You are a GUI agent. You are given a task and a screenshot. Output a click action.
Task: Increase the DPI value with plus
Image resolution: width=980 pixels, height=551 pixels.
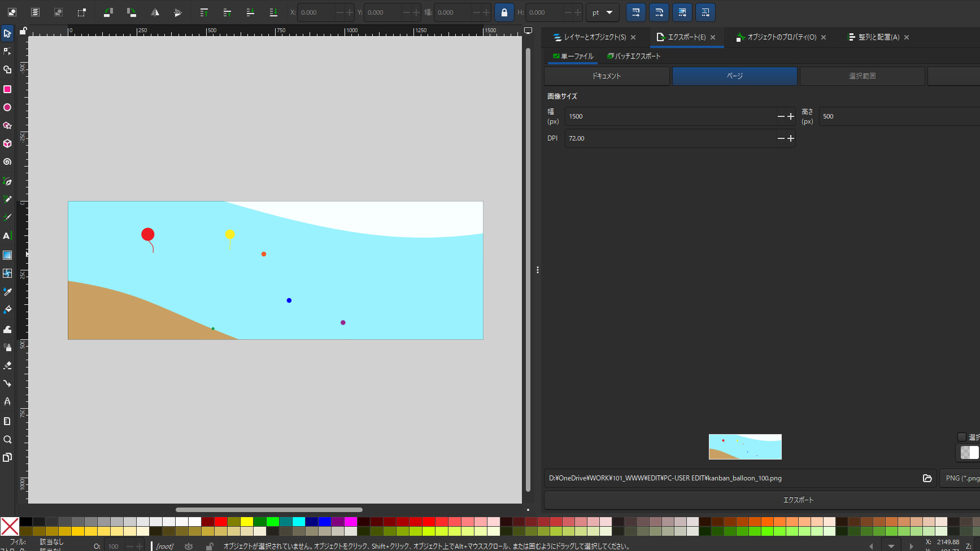(x=791, y=138)
